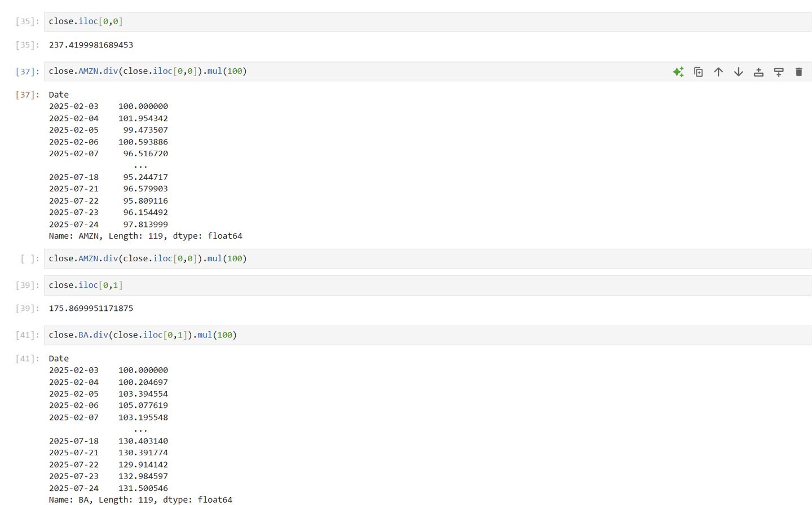The height and width of the screenshot is (505, 812).
Task: Click AMZN value 96.516720
Action: (145, 154)
